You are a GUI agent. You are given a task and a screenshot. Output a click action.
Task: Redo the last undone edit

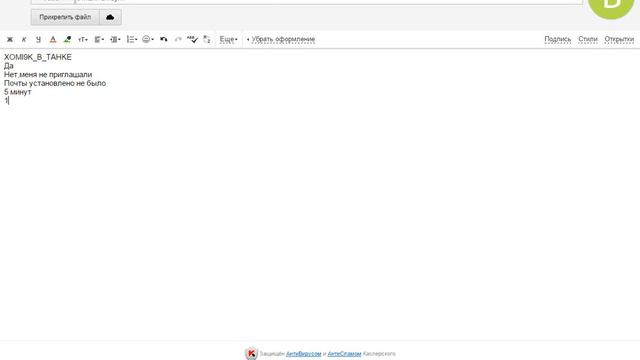[x=178, y=40]
